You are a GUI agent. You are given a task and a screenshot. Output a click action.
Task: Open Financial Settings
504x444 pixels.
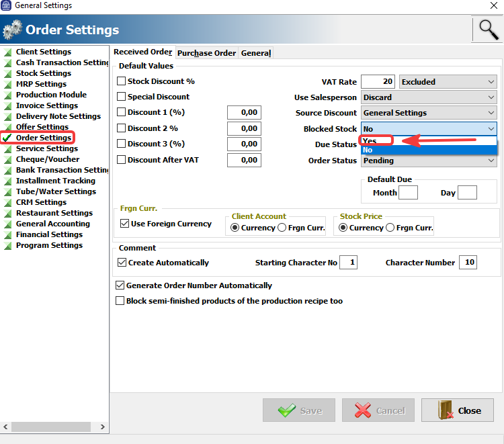pyautogui.click(x=49, y=234)
